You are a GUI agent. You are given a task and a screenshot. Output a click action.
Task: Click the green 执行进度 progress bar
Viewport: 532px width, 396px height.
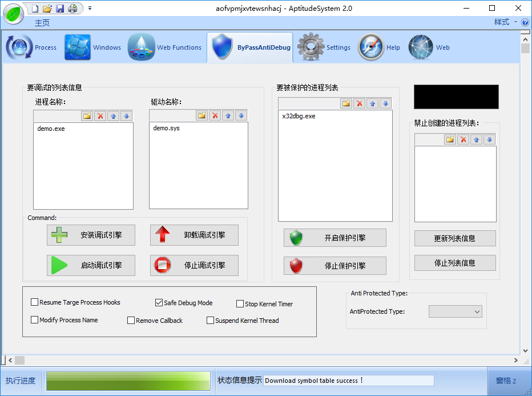pyautogui.click(x=128, y=381)
